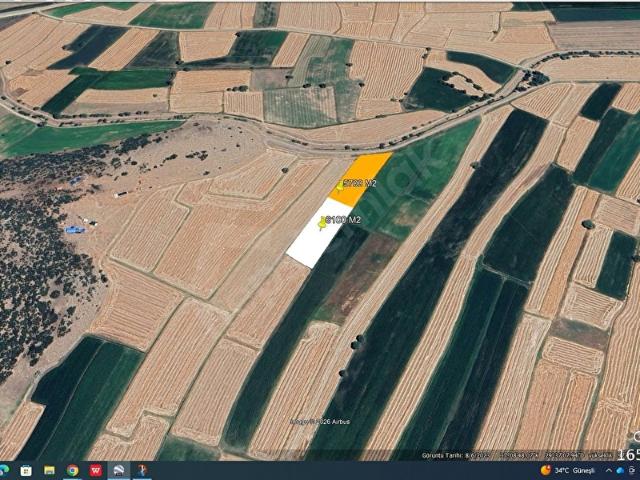The width and height of the screenshot is (640, 480).
Task: Click the Airbus imagery attribution text
Action: tap(320, 422)
